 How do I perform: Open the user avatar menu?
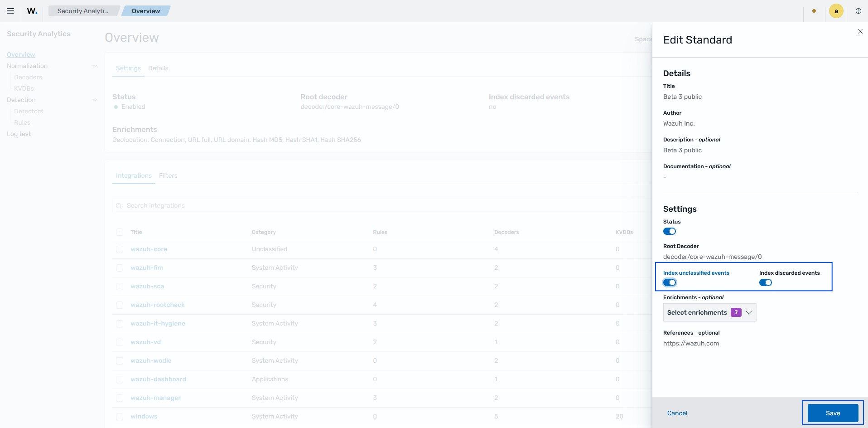pyautogui.click(x=836, y=11)
